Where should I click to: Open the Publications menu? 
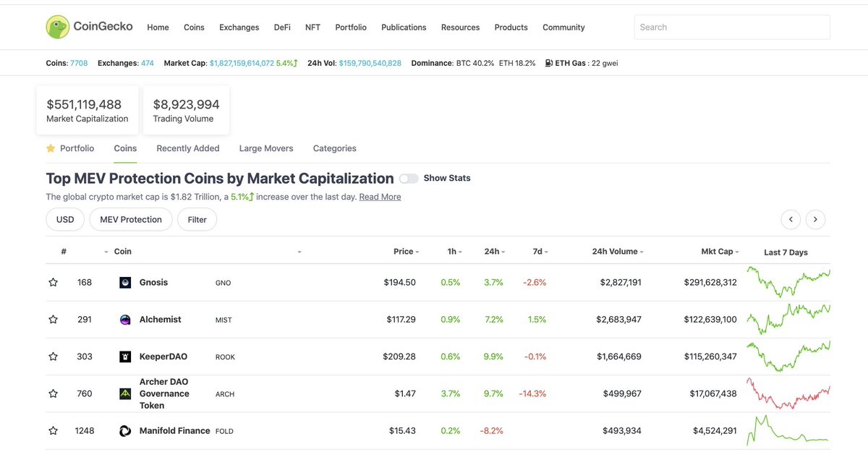[x=404, y=27]
